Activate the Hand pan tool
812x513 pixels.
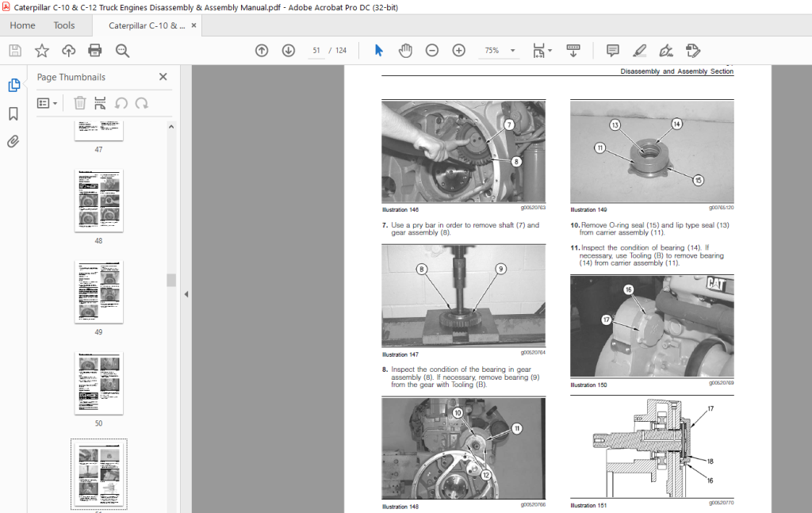pos(405,50)
